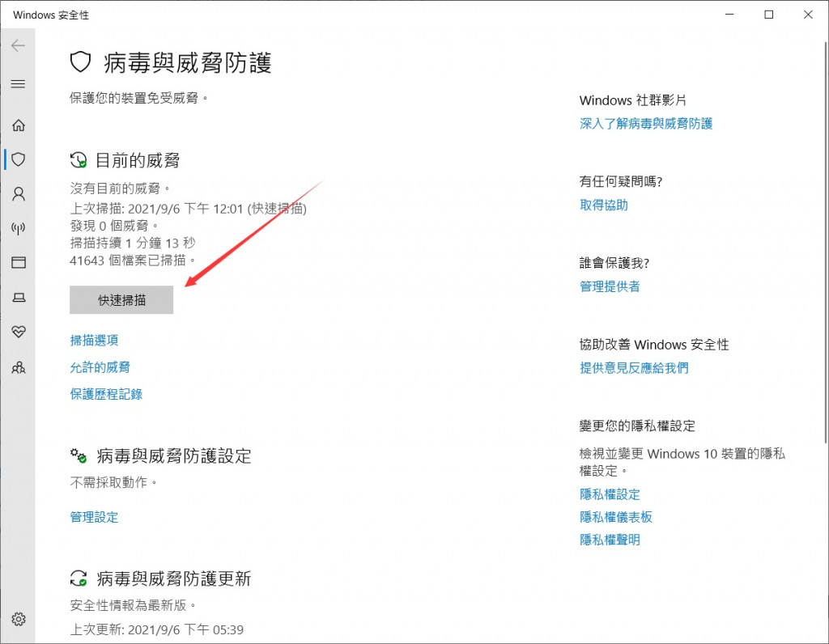Click the 病毒與威脅防護設定 gears icon
The width and height of the screenshot is (829, 644).
tap(79, 455)
